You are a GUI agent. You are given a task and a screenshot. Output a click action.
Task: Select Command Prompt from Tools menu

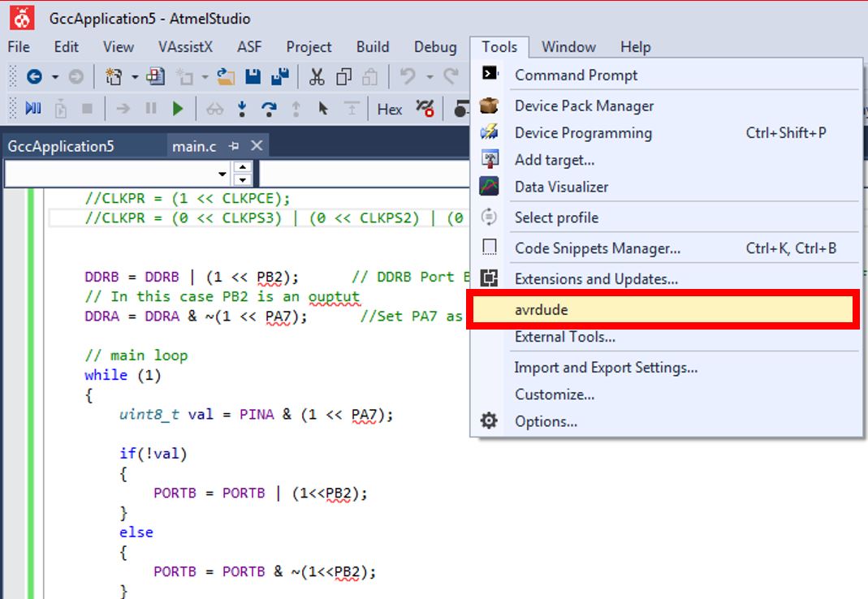click(x=666, y=75)
